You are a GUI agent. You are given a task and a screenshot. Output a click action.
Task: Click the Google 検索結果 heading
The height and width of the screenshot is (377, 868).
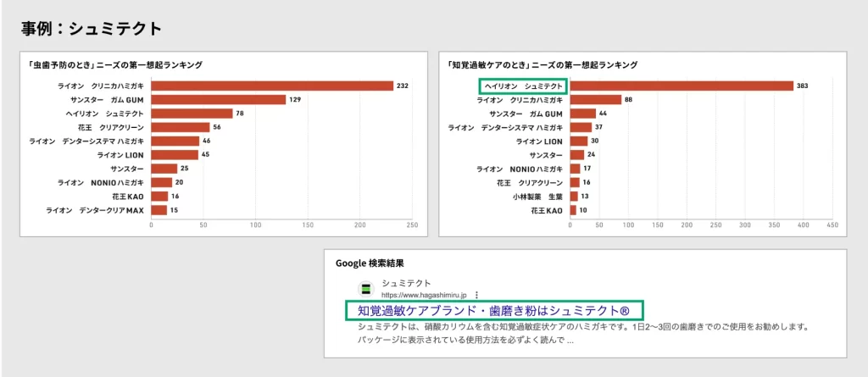coord(373,263)
